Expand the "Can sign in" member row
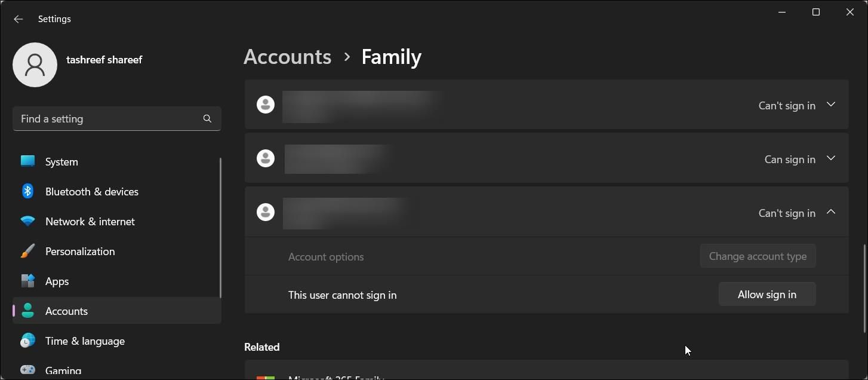The height and width of the screenshot is (380, 868). click(x=830, y=158)
